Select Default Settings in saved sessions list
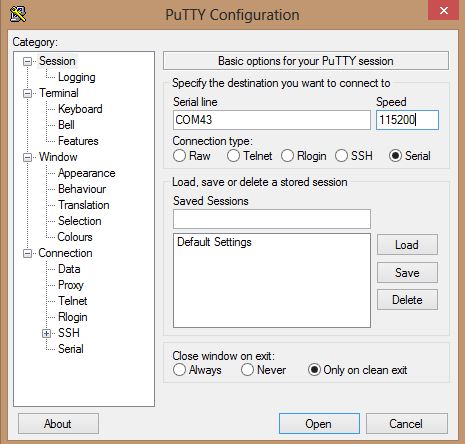The width and height of the screenshot is (465, 444). coord(214,242)
